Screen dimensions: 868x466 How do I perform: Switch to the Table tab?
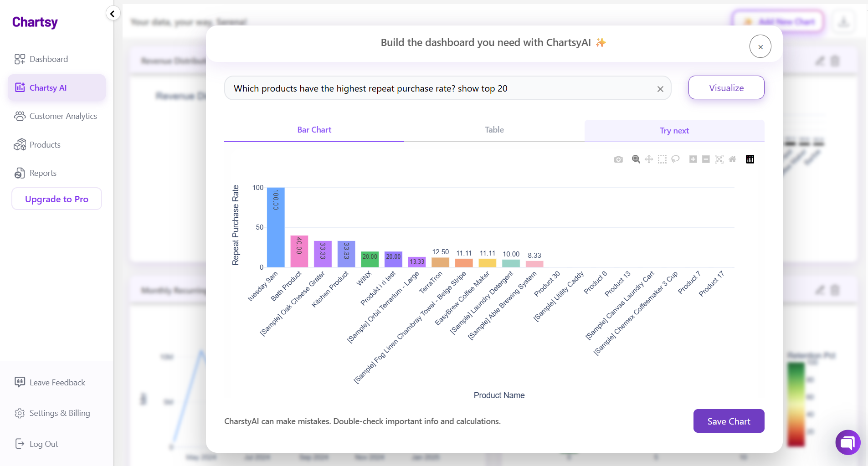click(x=494, y=130)
